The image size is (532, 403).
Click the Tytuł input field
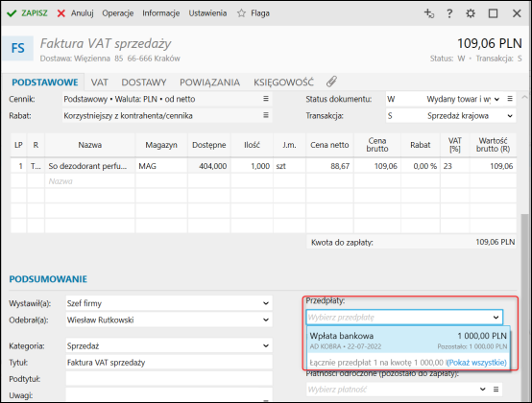(x=169, y=363)
